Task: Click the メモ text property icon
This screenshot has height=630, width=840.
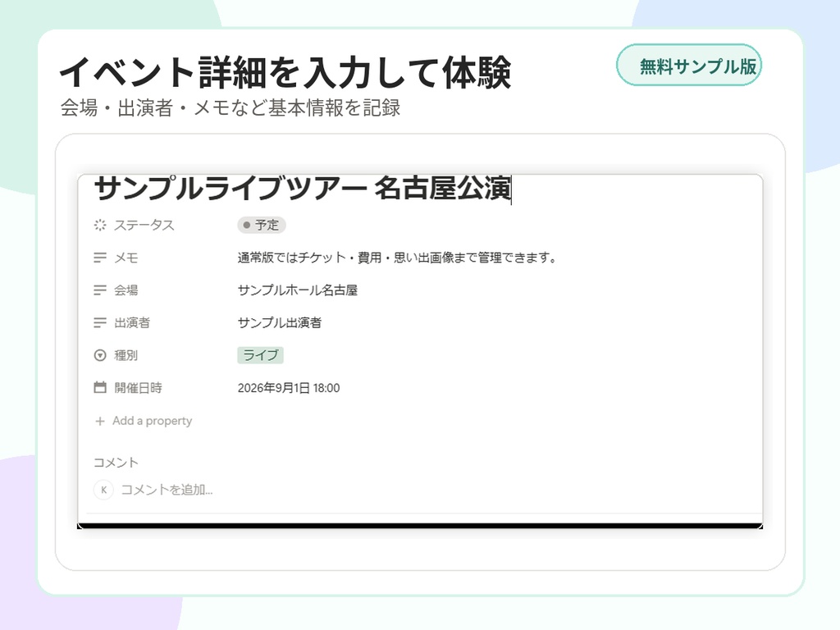Action: point(100,258)
